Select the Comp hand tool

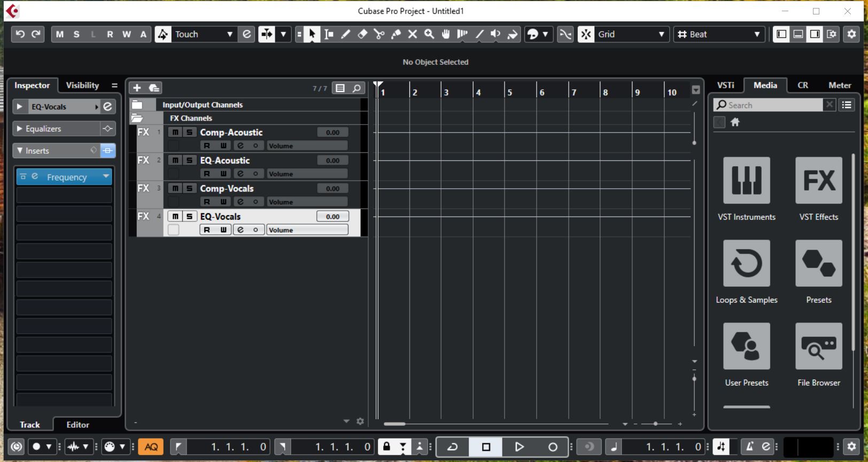pos(446,34)
